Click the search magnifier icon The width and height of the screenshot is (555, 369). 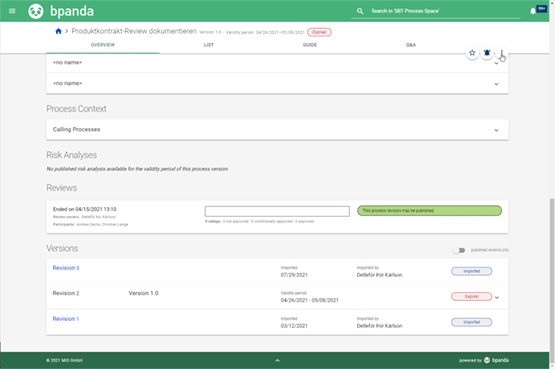click(360, 11)
